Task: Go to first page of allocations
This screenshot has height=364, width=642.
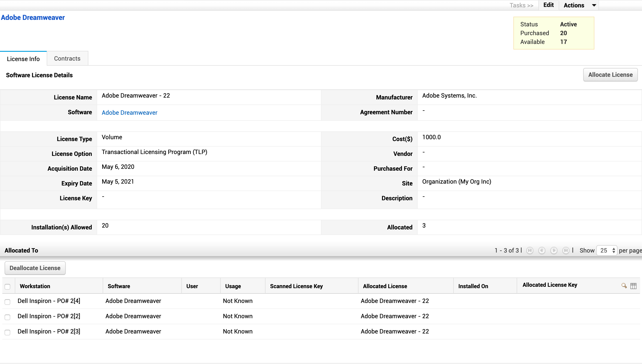Action: coord(530,250)
